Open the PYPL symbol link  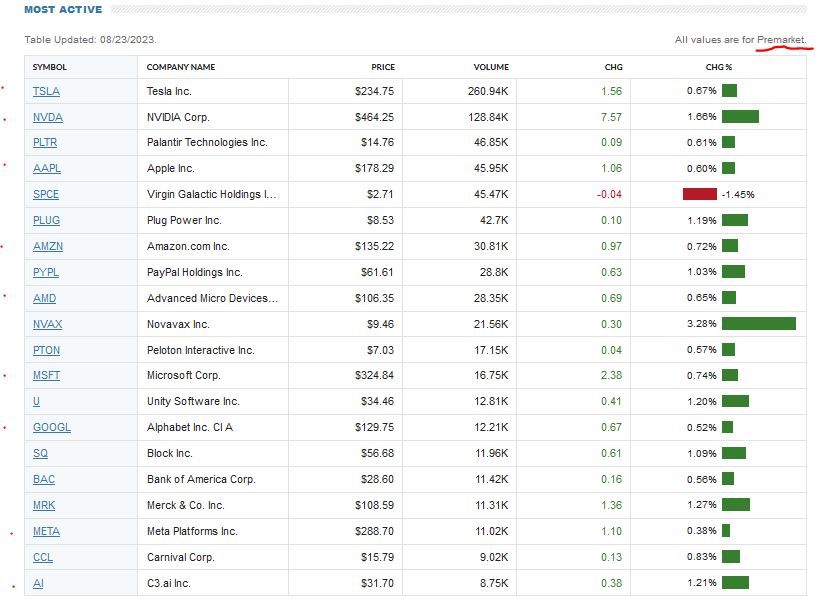46,272
